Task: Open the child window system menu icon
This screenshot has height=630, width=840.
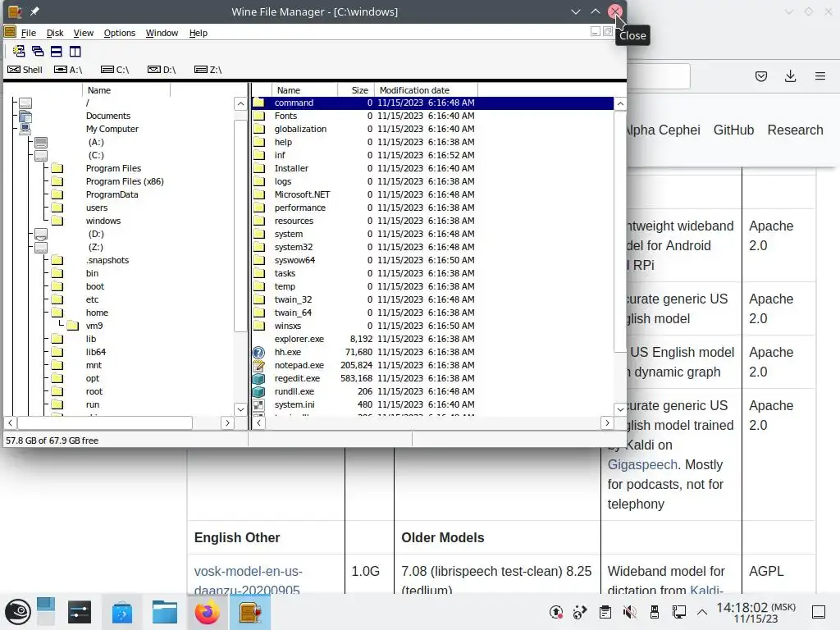Action: 10,33
